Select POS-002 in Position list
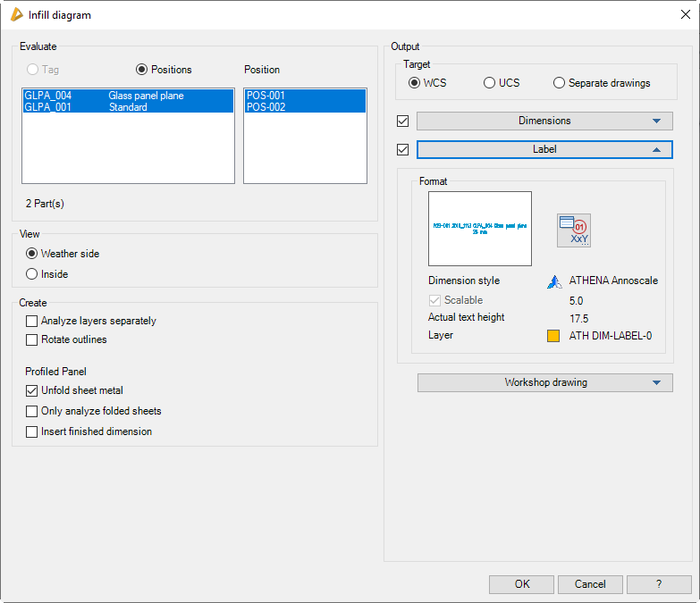This screenshot has height=603, width=700. [304, 107]
